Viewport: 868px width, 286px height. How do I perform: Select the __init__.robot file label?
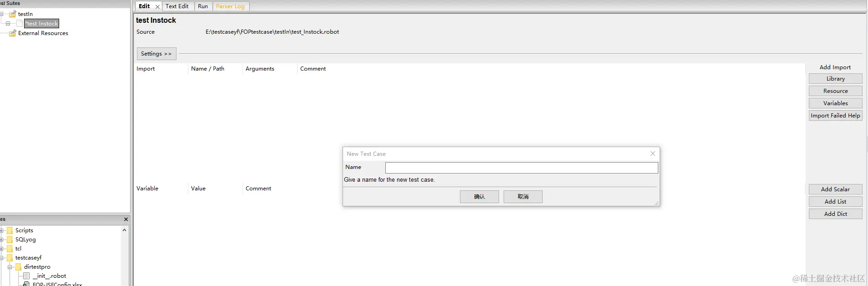(49, 276)
